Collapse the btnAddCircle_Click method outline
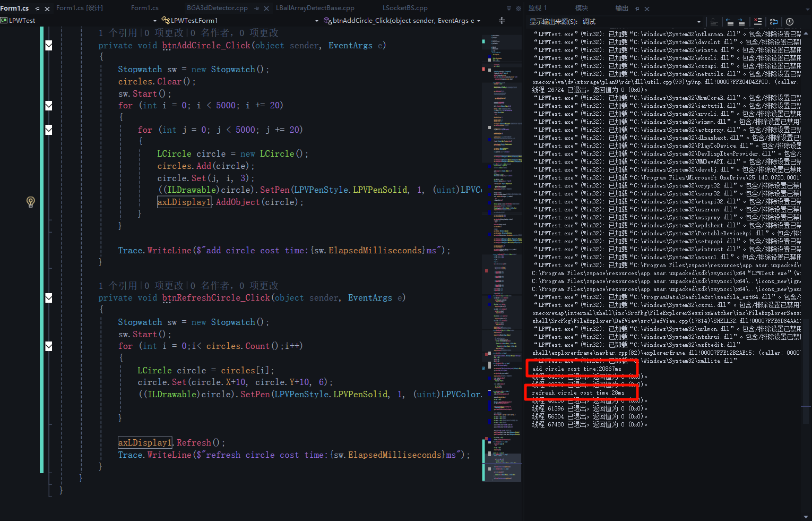Viewport: 812px width, 521px height. click(x=49, y=46)
